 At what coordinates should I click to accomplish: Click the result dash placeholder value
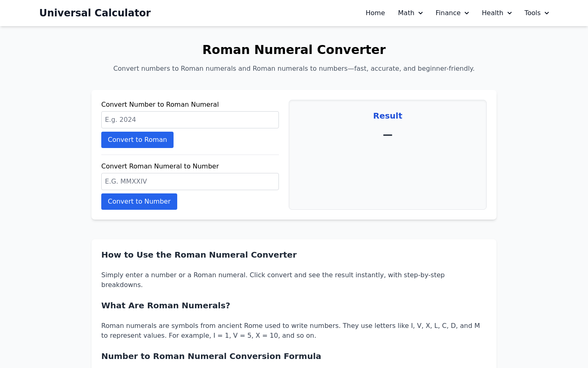(x=388, y=135)
